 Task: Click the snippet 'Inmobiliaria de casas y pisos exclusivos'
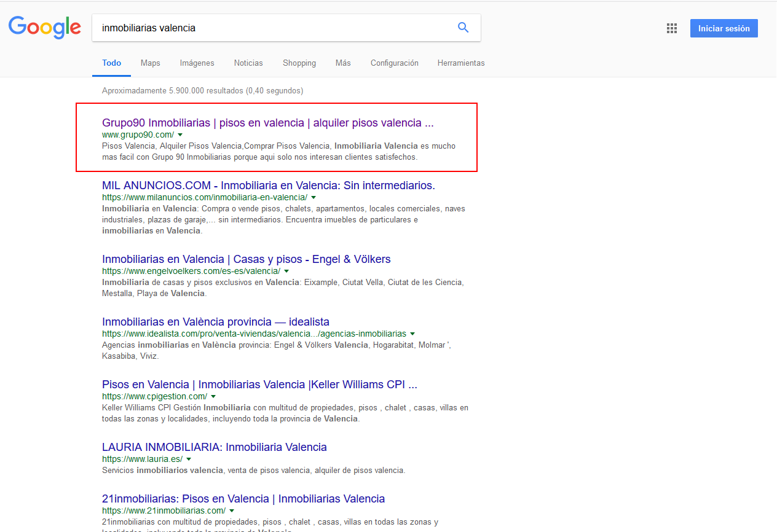[x=283, y=288]
